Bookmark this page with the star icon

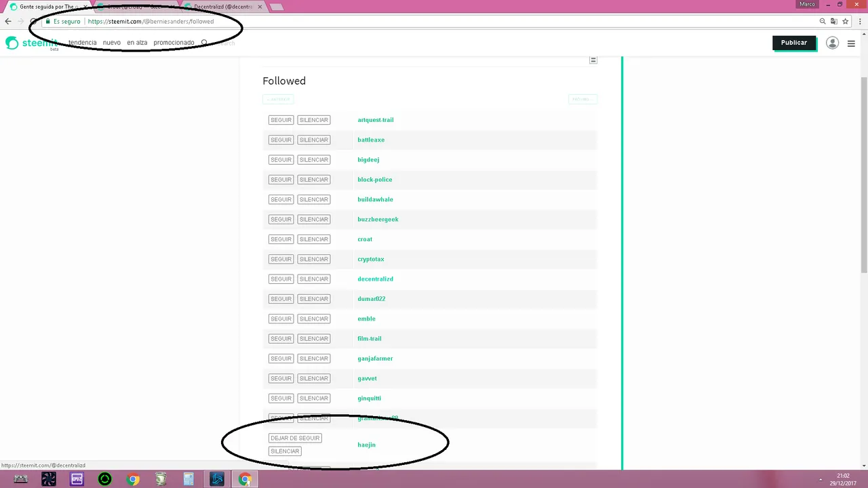(x=845, y=22)
